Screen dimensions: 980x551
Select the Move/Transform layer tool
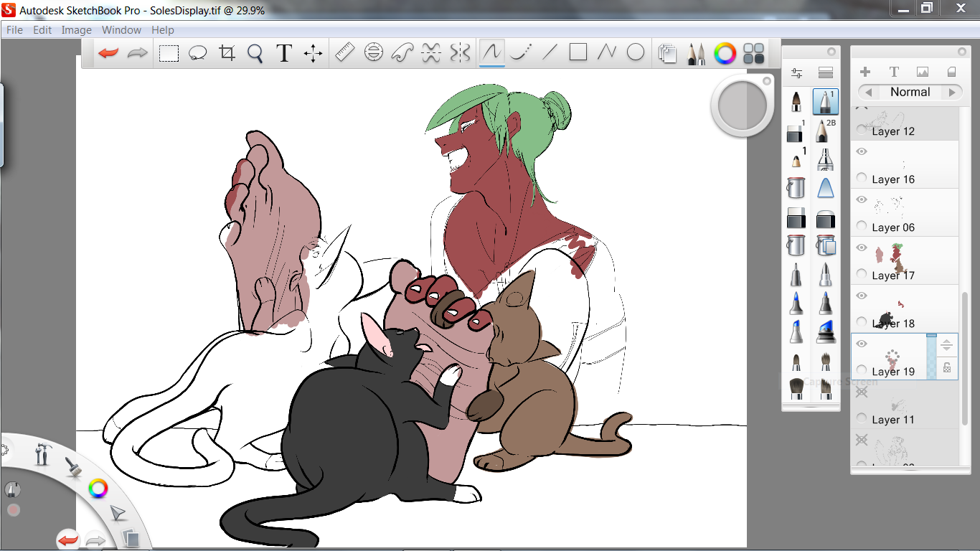(x=313, y=53)
